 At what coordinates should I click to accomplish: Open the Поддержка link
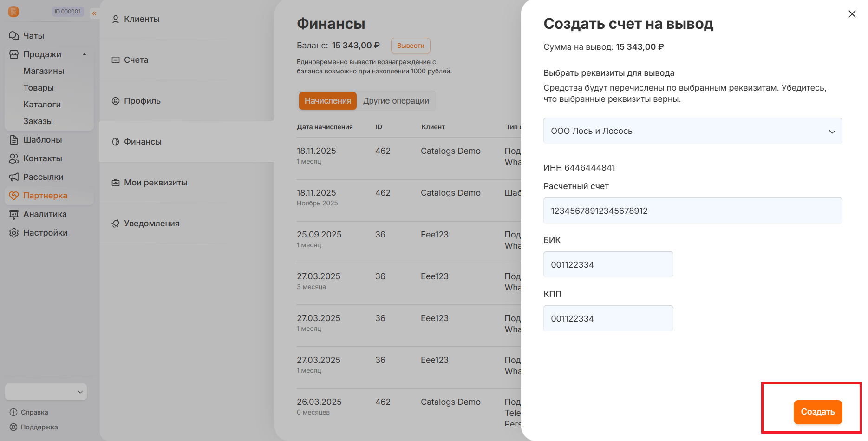click(39, 427)
